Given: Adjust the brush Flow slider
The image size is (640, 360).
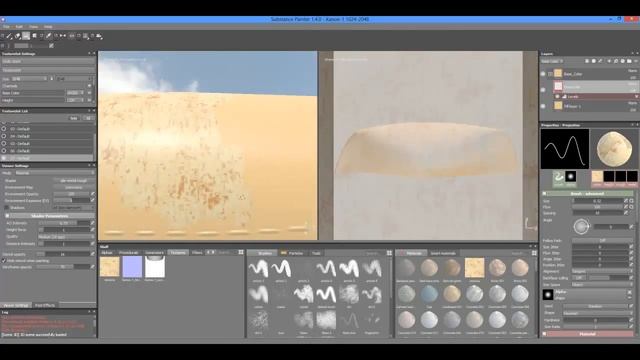Looking at the screenshot, I should click(x=597, y=207).
